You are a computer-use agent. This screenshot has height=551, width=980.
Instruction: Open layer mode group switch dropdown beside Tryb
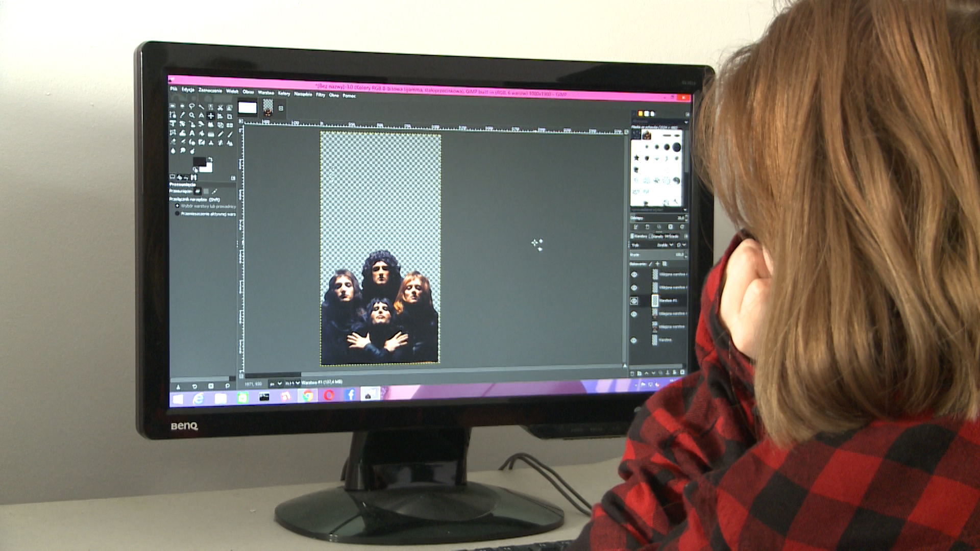681,245
